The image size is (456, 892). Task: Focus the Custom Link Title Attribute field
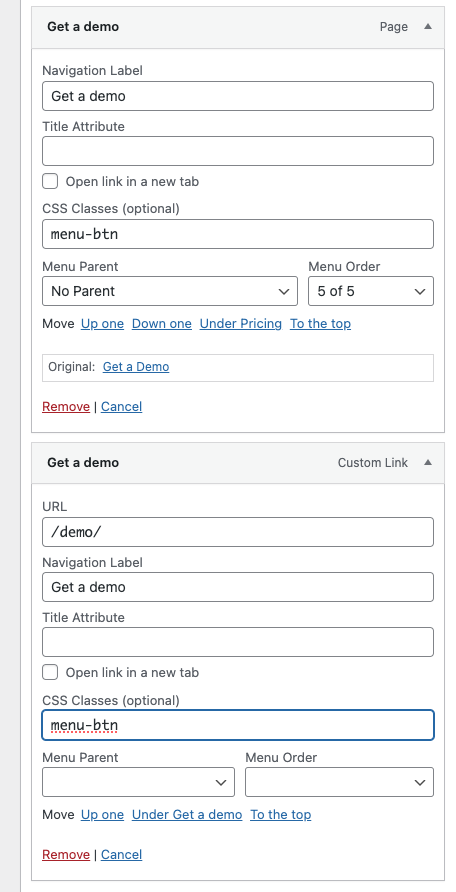[238, 642]
